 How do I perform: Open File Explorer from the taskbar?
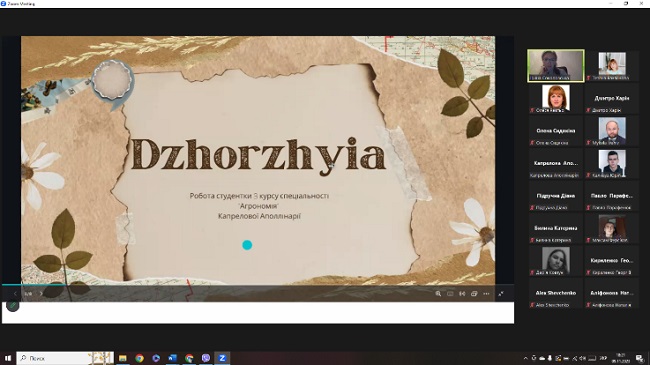coord(123,358)
